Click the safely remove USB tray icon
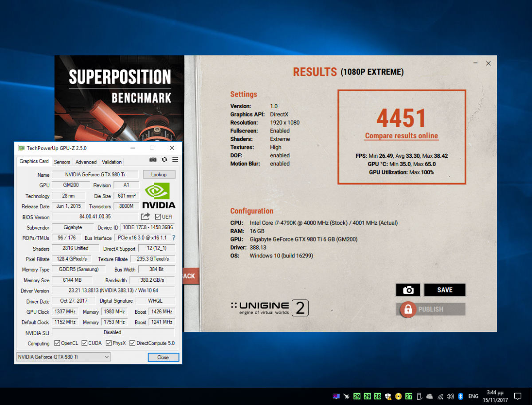The height and width of the screenshot is (405, 532). click(419, 396)
